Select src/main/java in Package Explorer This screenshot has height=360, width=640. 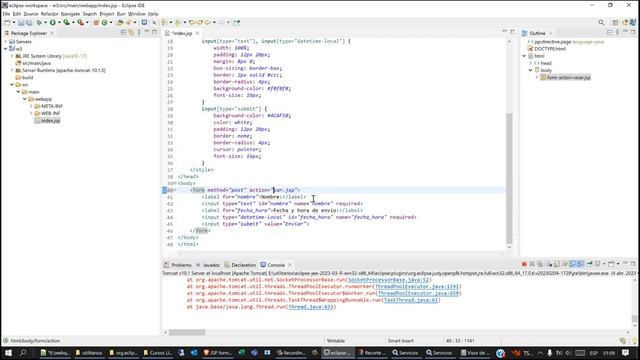33,63
